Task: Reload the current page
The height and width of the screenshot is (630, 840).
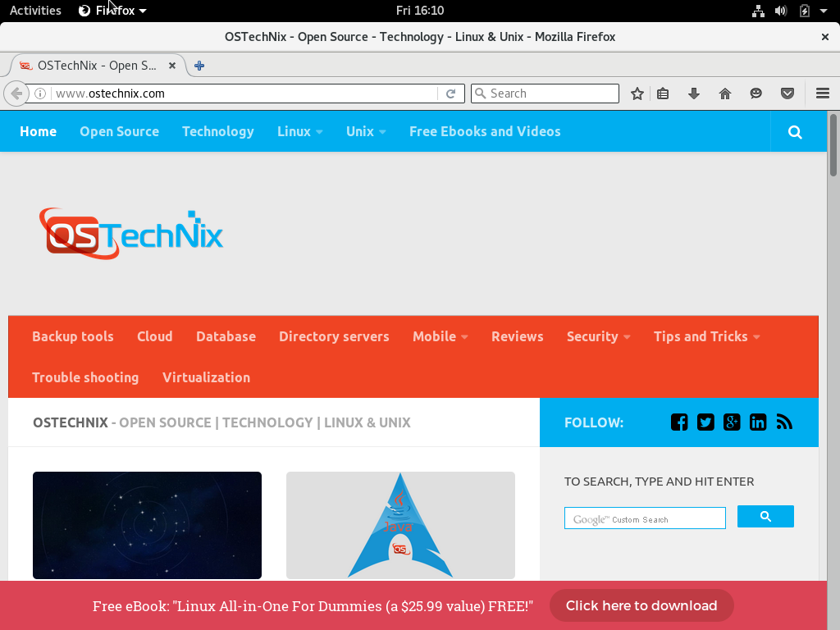Action: coord(450,94)
